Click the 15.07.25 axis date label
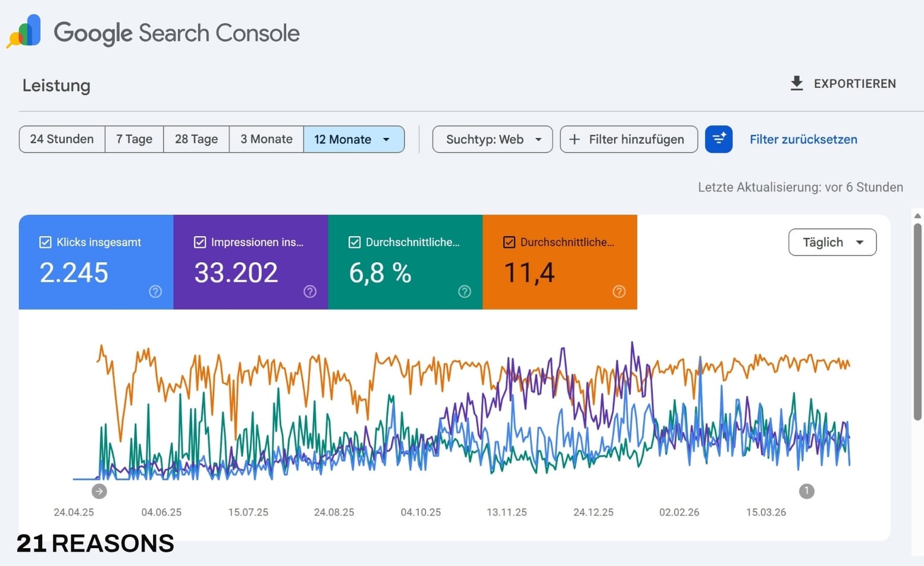The height and width of the screenshot is (566, 924). coord(248,512)
